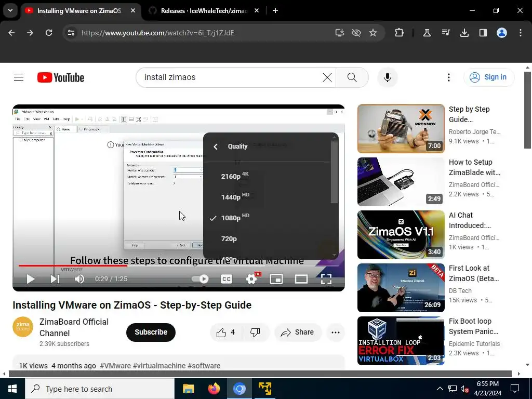Open Windows Start menu
The image size is (532, 399).
point(12,389)
